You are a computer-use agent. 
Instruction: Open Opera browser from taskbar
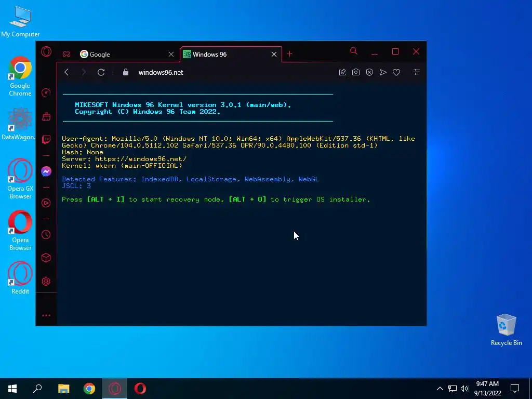140,389
